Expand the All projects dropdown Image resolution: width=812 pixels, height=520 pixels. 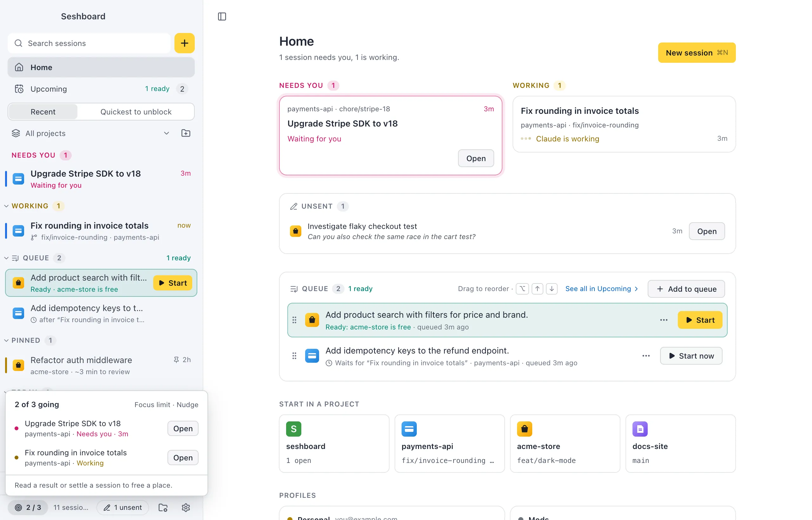click(91, 133)
